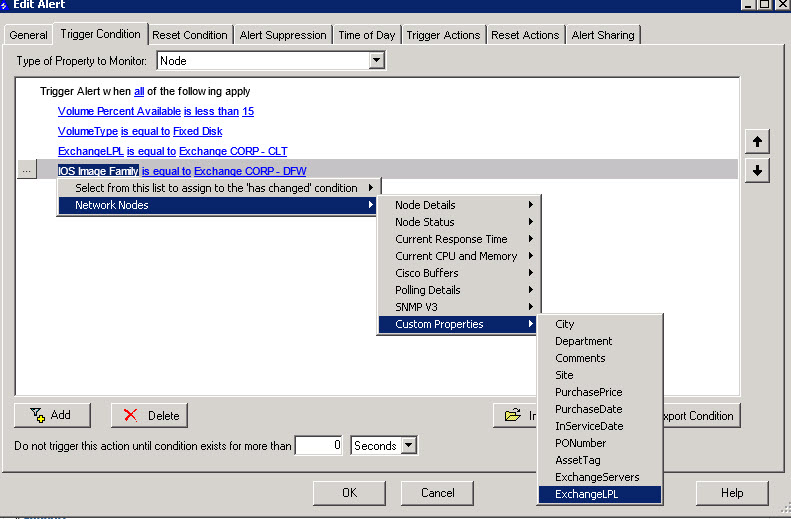Choose the PurchasePrice custom property
Viewport: 791px width, 519px height.
pyautogui.click(x=600, y=392)
